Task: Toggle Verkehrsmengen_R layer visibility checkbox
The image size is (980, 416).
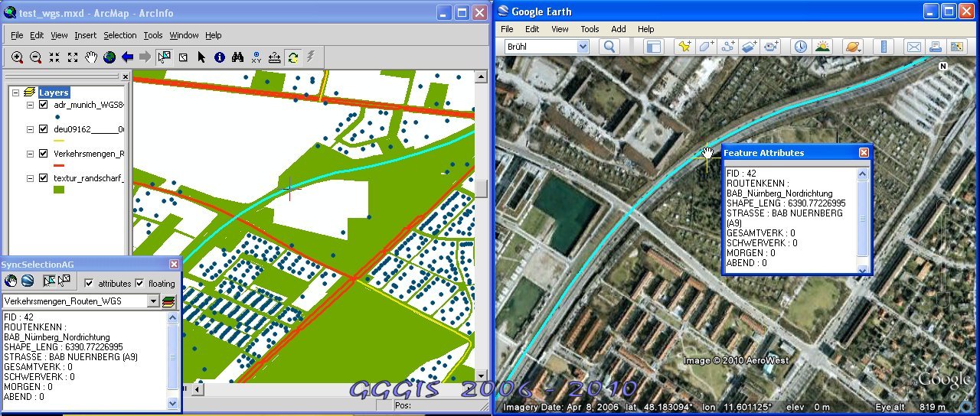Action: 44,154
